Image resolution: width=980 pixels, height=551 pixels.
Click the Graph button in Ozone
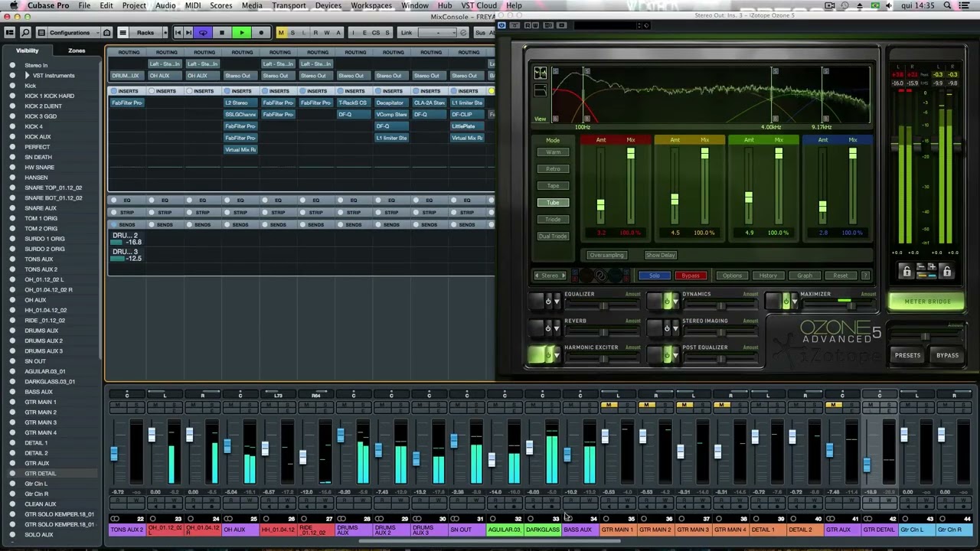[x=805, y=275]
